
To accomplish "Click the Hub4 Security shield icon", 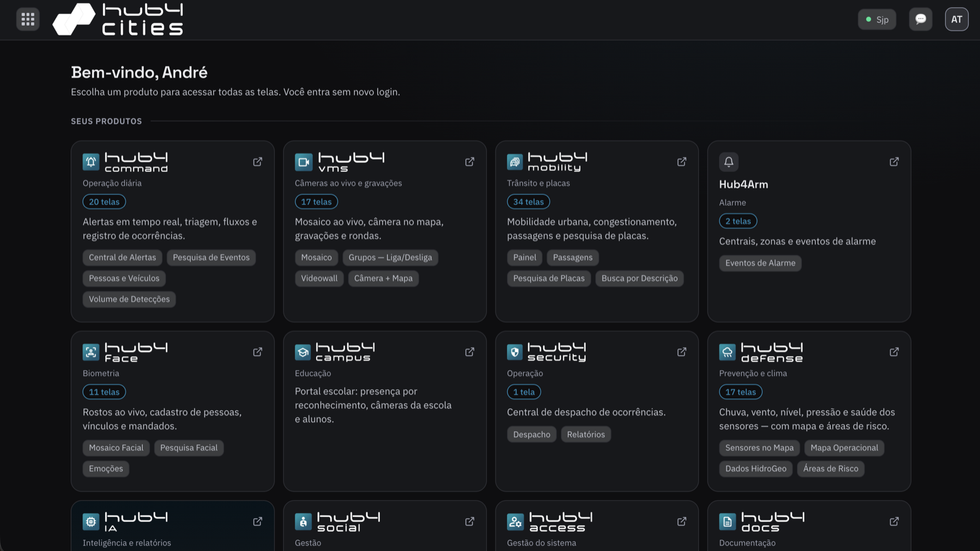I will (x=515, y=352).
